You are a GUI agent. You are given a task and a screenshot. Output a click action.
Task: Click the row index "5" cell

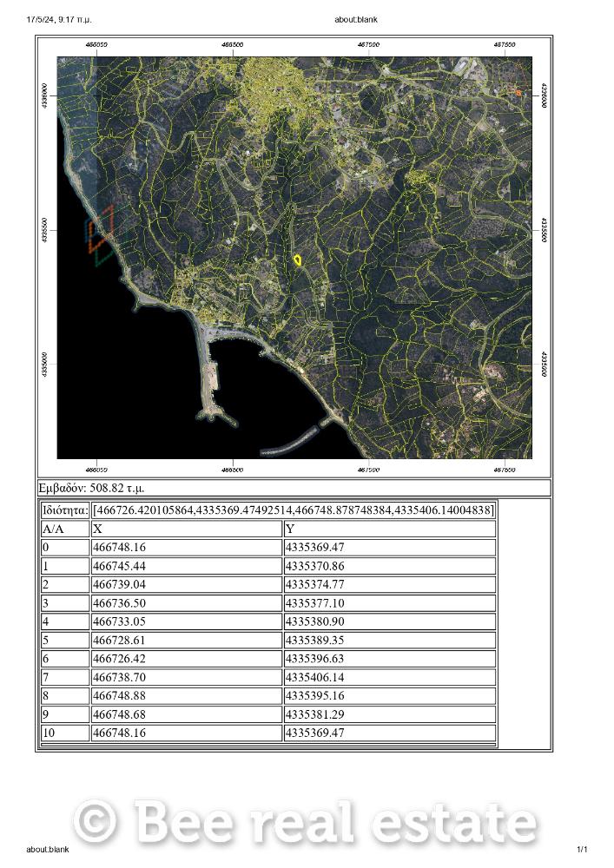click(x=65, y=640)
